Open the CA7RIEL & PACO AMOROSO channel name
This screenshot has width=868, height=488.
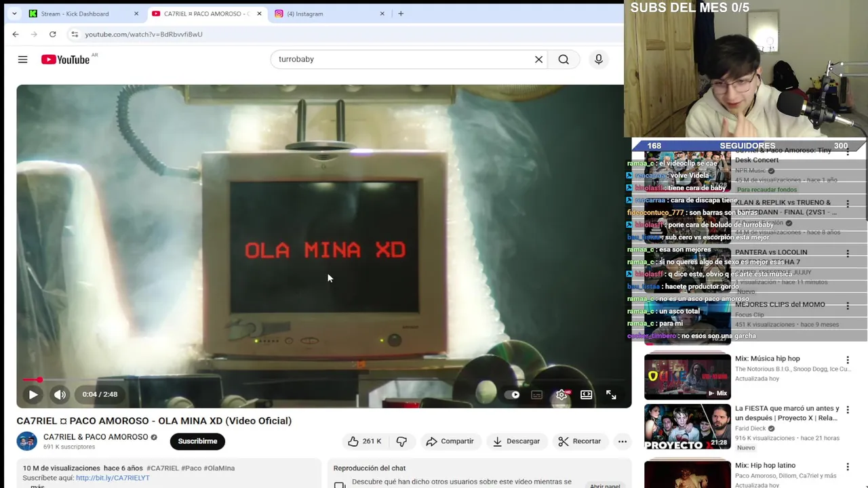96,437
